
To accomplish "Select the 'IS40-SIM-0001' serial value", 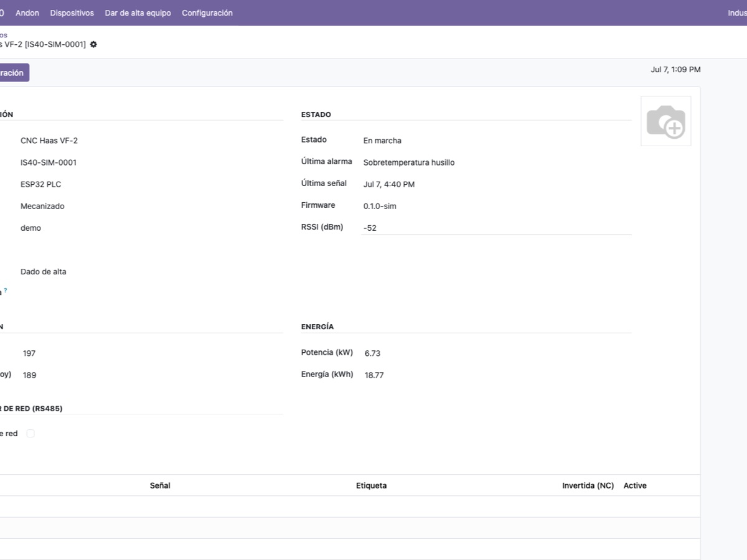I will pyautogui.click(x=49, y=162).
